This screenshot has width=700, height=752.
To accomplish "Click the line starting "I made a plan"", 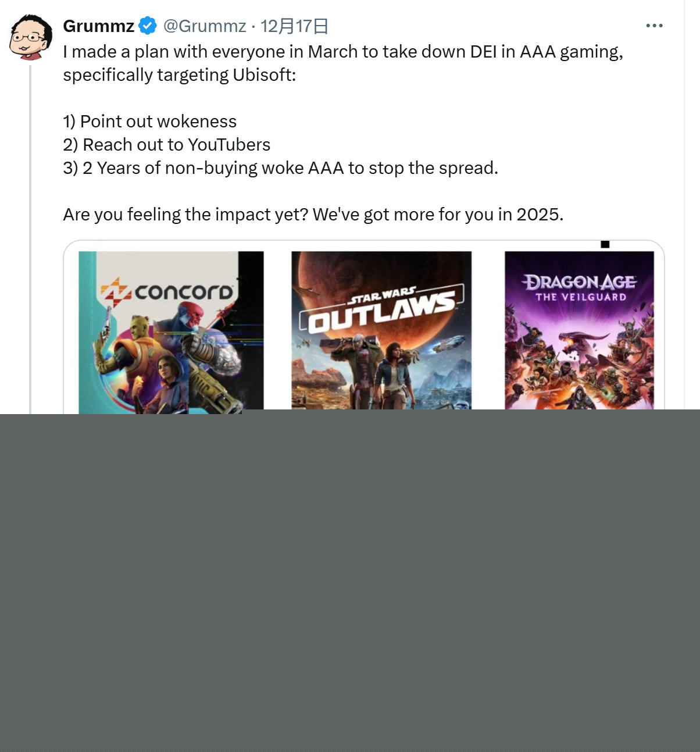I will pos(343,52).
